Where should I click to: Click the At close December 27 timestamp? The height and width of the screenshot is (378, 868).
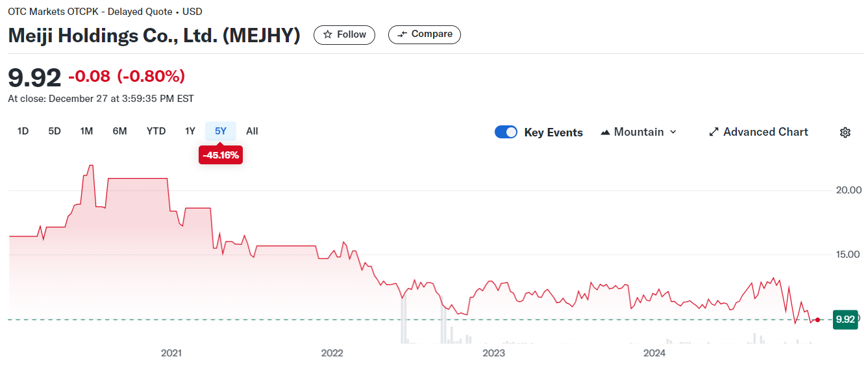[101, 99]
